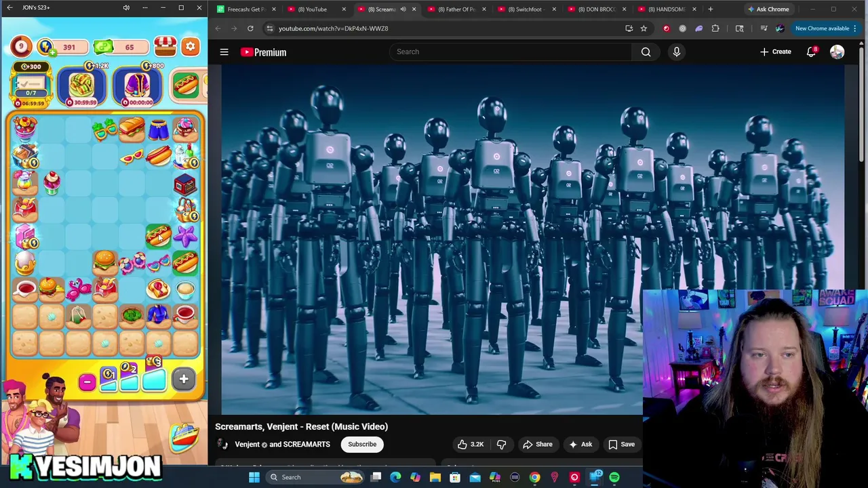
Task: Dislike the video with thumbs down
Action: click(x=501, y=444)
